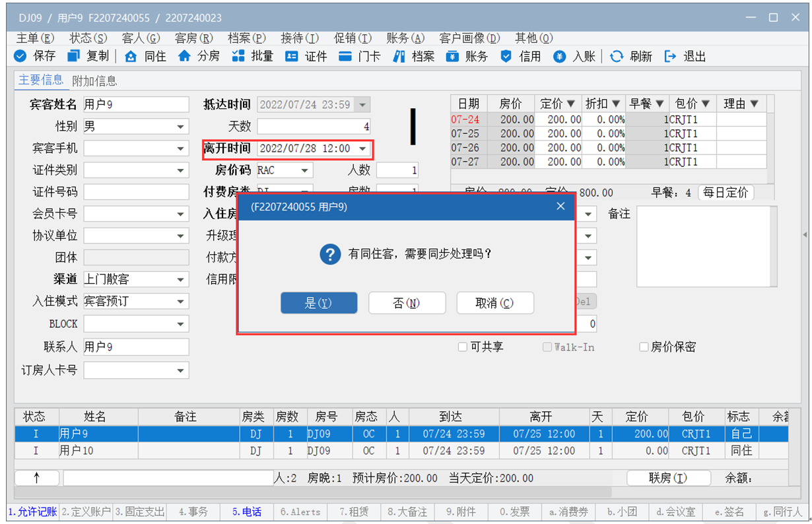
Task: Click the 折扣 column header in rate table
Action: (603, 104)
